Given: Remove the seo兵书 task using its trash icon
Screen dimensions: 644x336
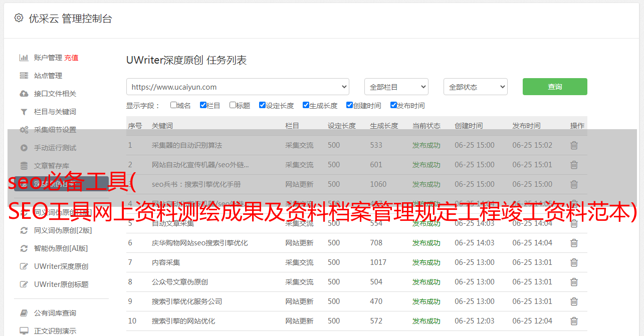Looking at the screenshot, I should (574, 184).
